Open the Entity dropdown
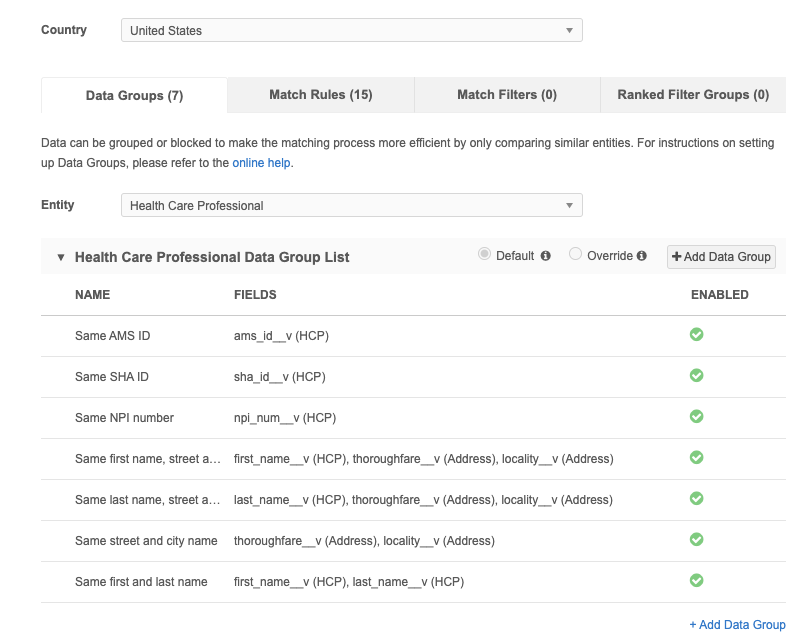This screenshot has width=810, height=642. pos(351,206)
